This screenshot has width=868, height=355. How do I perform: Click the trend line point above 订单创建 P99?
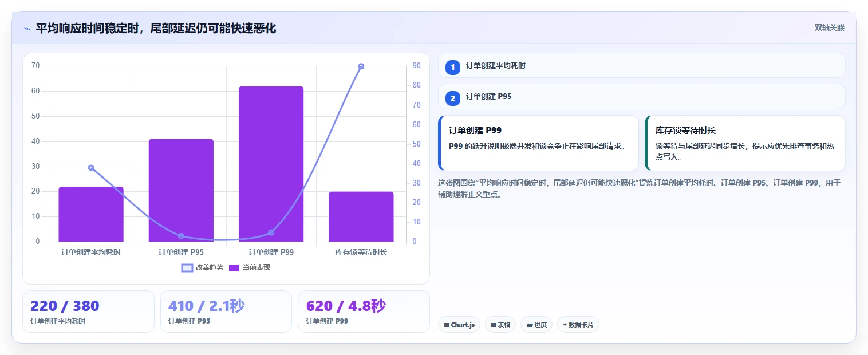(x=271, y=232)
